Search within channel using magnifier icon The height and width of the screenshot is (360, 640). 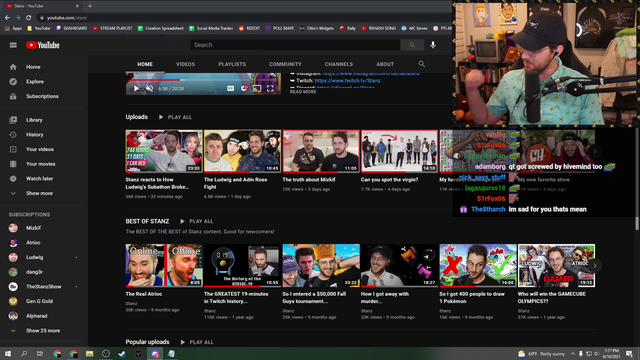[422, 64]
